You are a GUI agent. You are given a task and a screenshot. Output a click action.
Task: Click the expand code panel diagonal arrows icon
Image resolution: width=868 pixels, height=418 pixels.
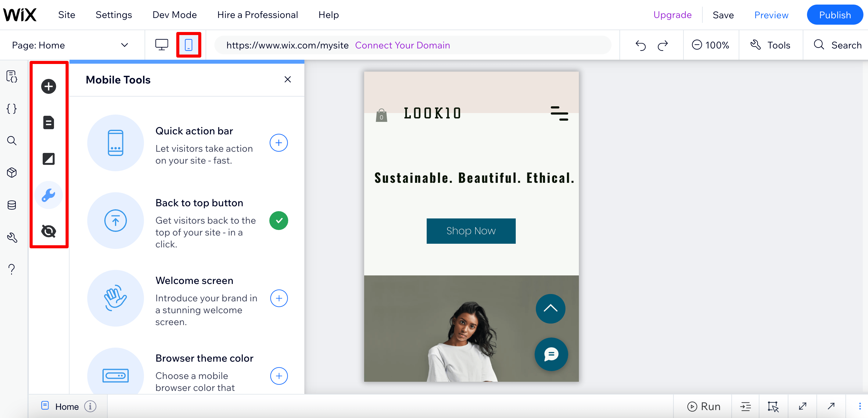803,406
